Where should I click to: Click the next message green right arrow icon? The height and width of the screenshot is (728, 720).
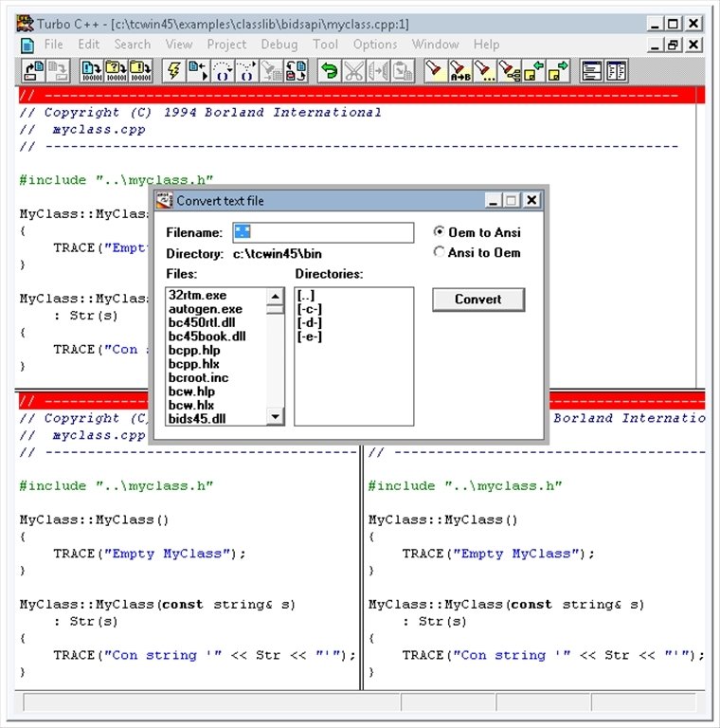click(558, 71)
